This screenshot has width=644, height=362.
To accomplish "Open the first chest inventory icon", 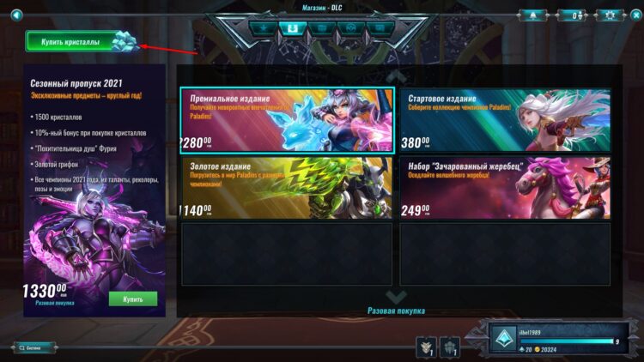I will pyautogui.click(x=426, y=347).
